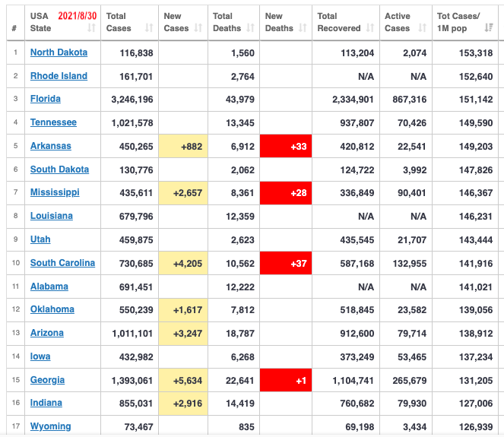The width and height of the screenshot is (504, 437).
Task: Select Georgia new cases +5,634 cell
Action: (x=183, y=381)
